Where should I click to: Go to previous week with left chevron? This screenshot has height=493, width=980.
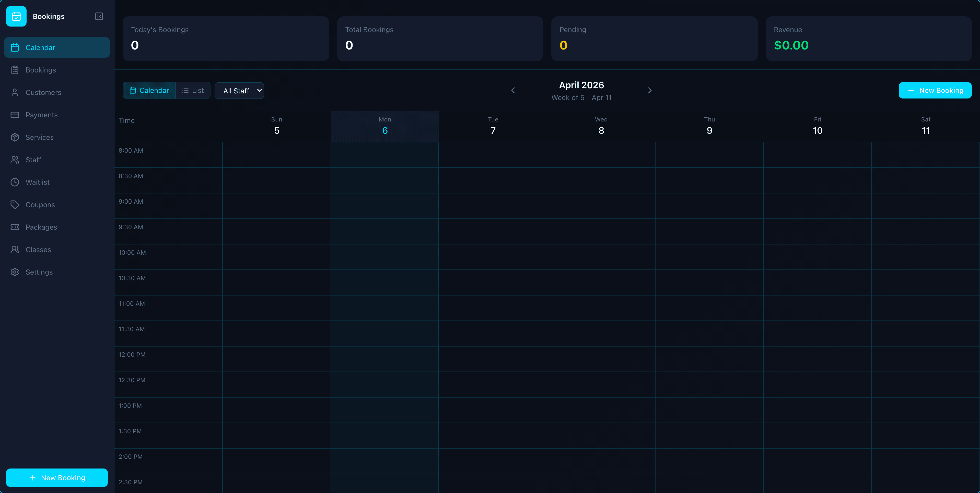pyautogui.click(x=513, y=90)
